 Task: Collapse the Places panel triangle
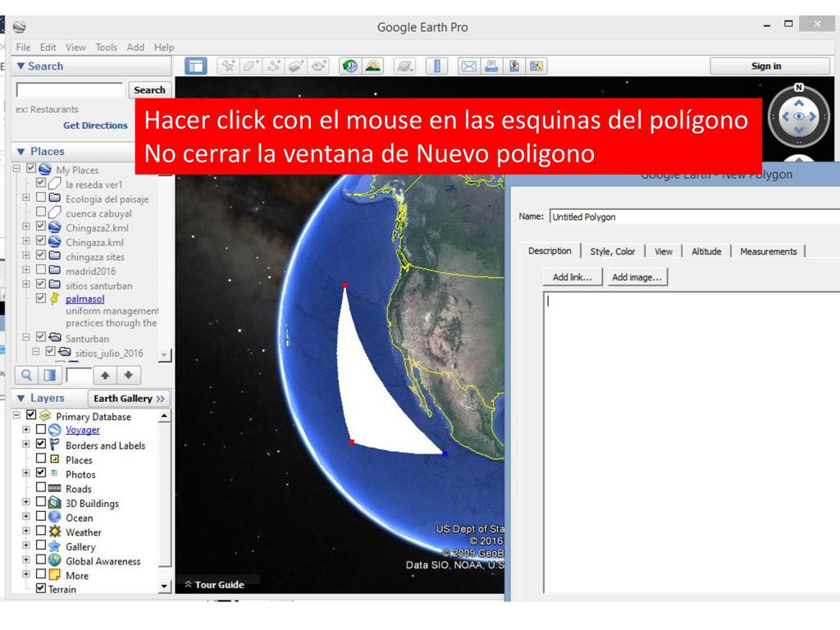click(21, 152)
